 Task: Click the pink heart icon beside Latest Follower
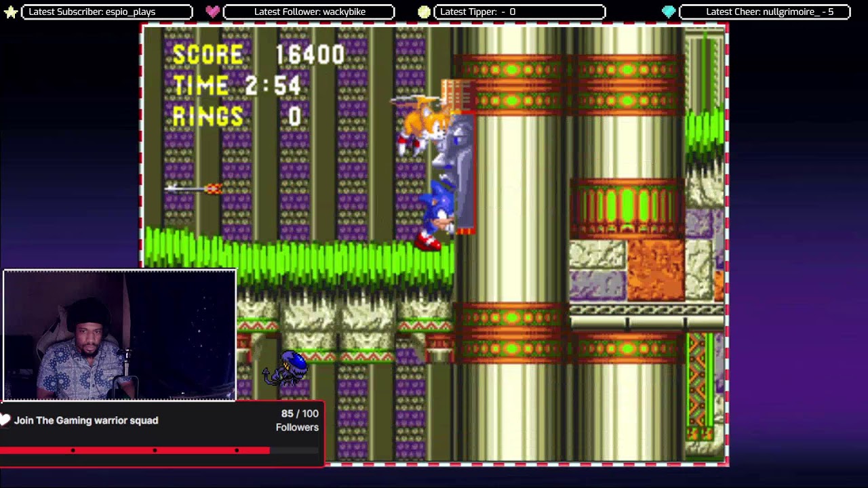pos(212,12)
